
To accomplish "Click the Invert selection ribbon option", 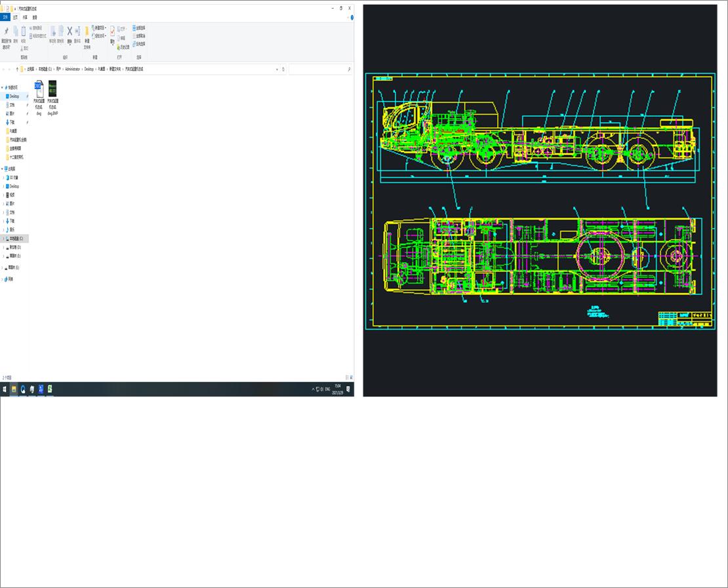I will click(x=139, y=44).
